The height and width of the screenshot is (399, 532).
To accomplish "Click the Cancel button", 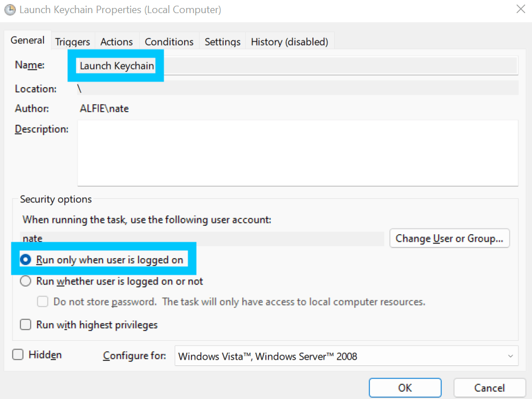I will coord(489,388).
